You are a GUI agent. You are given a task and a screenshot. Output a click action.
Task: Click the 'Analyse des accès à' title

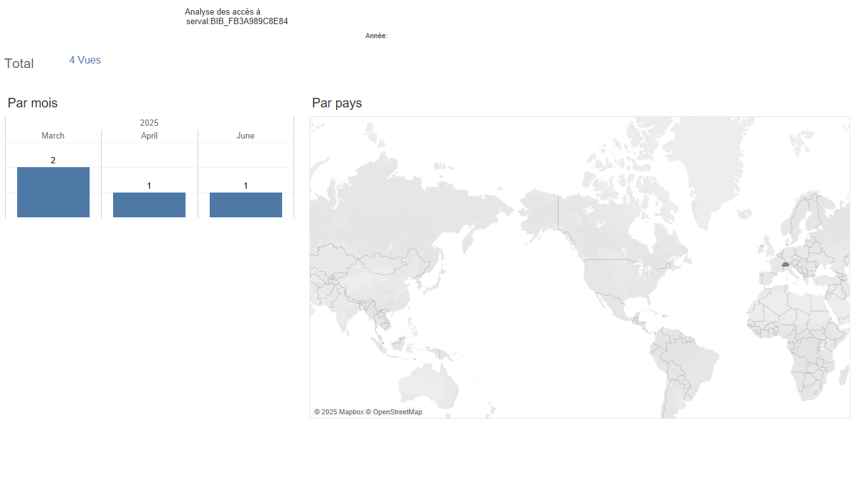pos(222,12)
